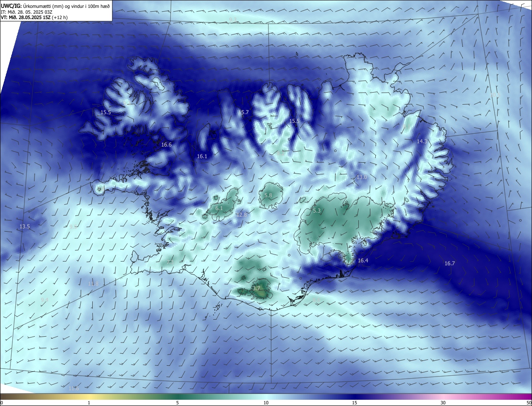Click the 0 tick label on the color scale
The image size is (532, 406).
[x=2, y=403]
